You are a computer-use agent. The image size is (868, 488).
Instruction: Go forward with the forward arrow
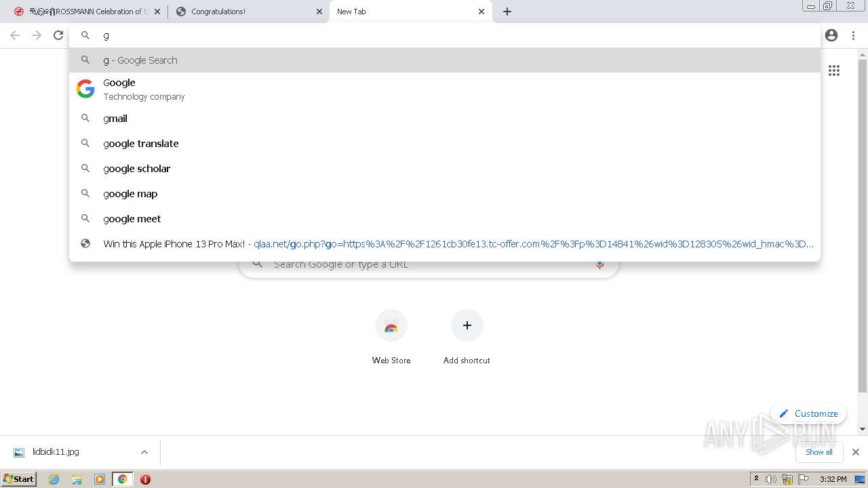[37, 35]
